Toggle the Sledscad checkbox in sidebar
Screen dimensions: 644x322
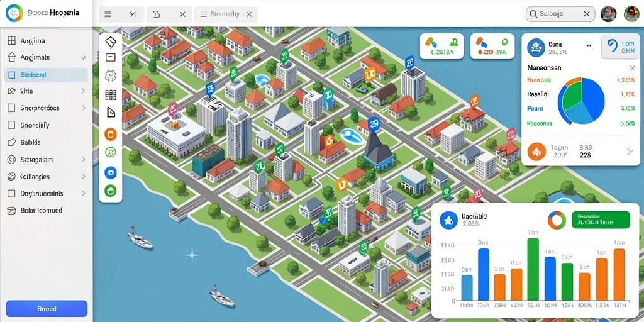12,75
